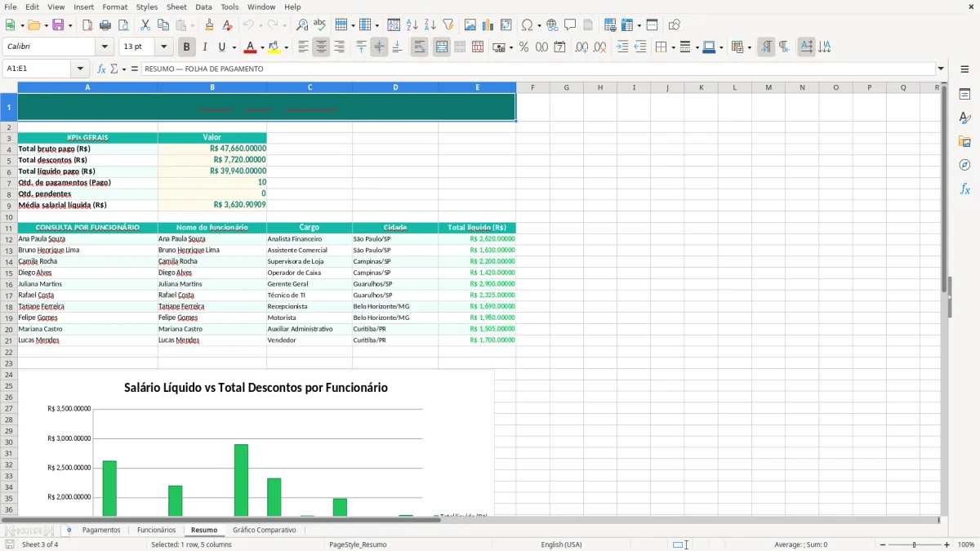Open sidebar Gallery panel icon
Screen dimensions: 980x551
pos(964,142)
